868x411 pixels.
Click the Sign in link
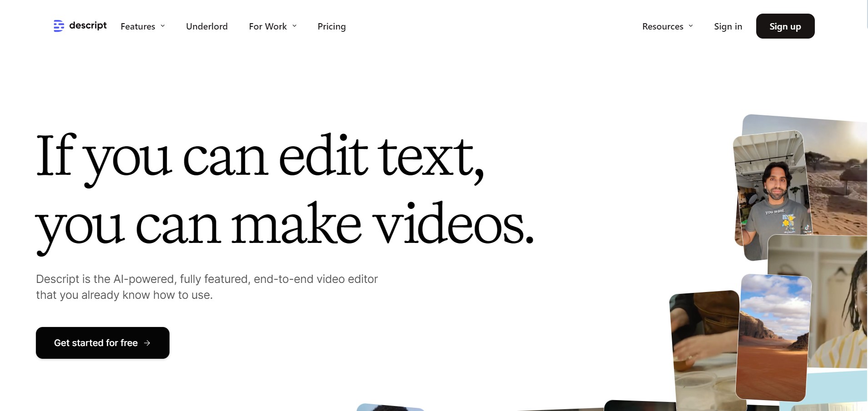coord(728,26)
